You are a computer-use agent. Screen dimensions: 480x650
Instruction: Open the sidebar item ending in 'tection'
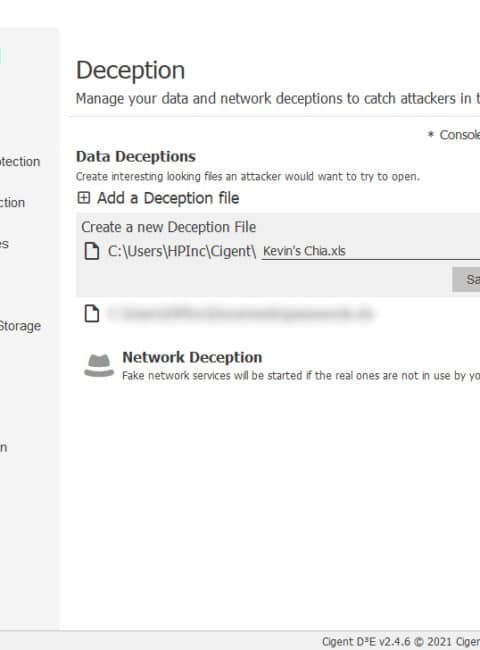tap(20, 161)
